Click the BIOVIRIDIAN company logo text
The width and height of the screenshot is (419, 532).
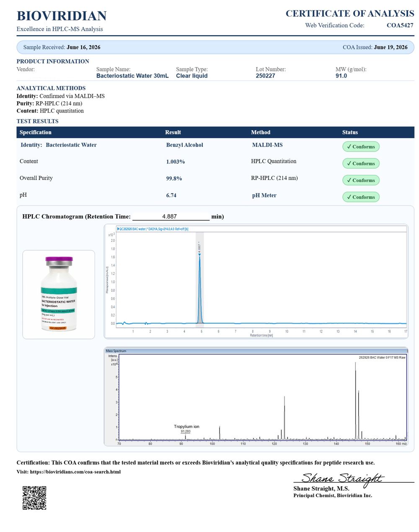(x=62, y=16)
